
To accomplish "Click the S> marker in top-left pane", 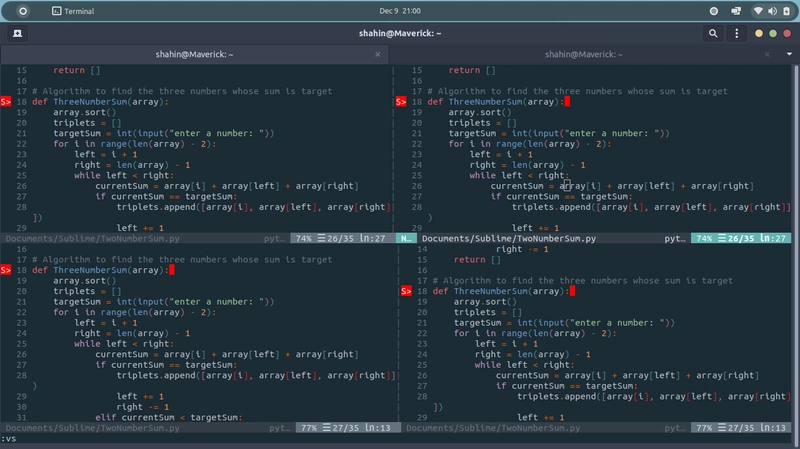I will click(6, 102).
